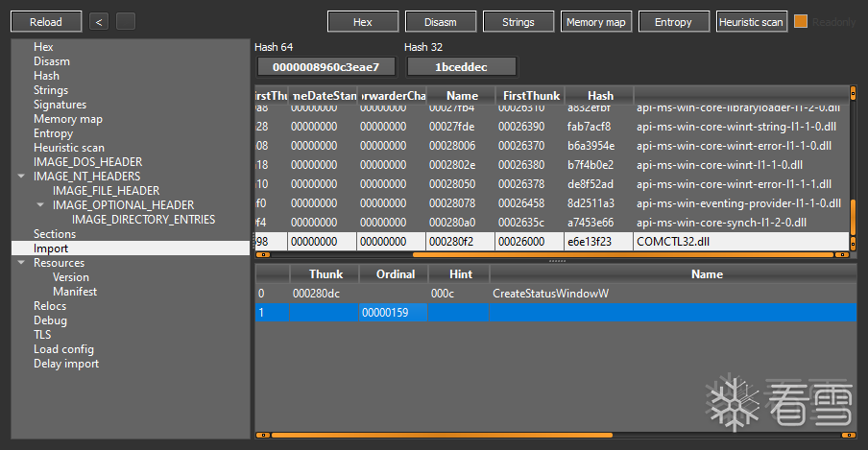This screenshot has height=450, width=868.
Task: Select Hash in the left tree
Action: pos(46,76)
